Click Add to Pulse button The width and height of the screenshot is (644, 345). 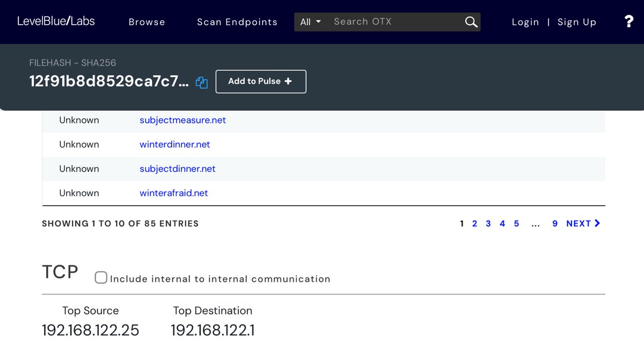coord(261,82)
